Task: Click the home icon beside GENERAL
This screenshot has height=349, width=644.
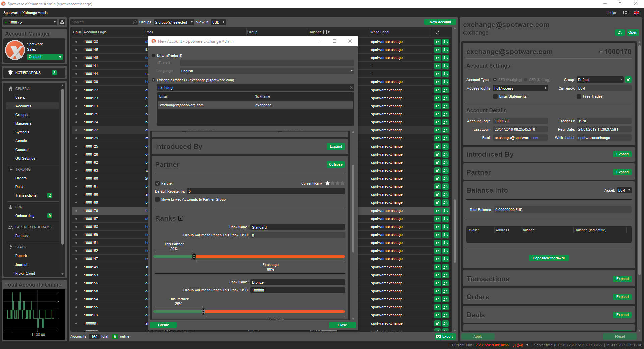Action: pyautogui.click(x=10, y=89)
